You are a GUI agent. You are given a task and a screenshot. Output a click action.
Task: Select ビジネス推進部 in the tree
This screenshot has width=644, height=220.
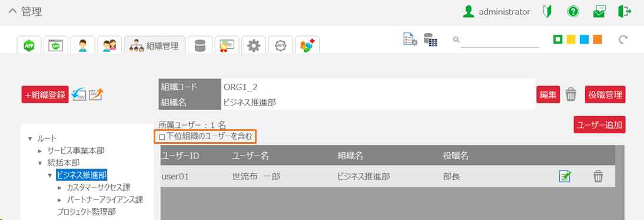(82, 175)
